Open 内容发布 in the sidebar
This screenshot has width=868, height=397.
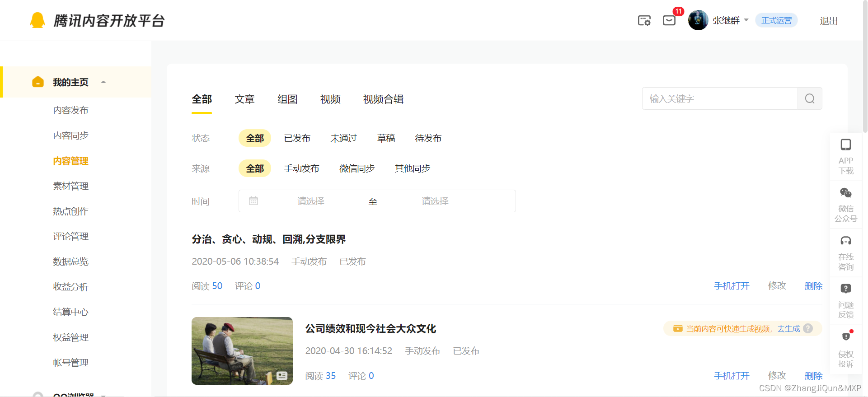click(70, 110)
